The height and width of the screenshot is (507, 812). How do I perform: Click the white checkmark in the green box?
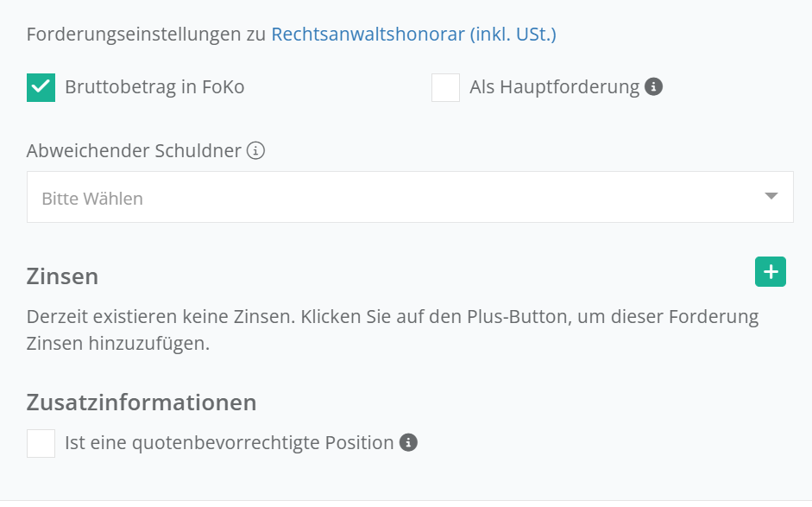(41, 86)
